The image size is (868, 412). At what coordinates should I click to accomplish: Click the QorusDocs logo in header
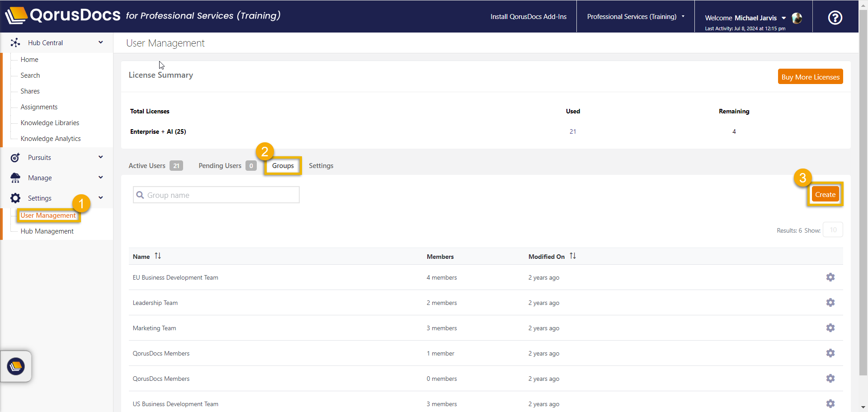coord(63,15)
